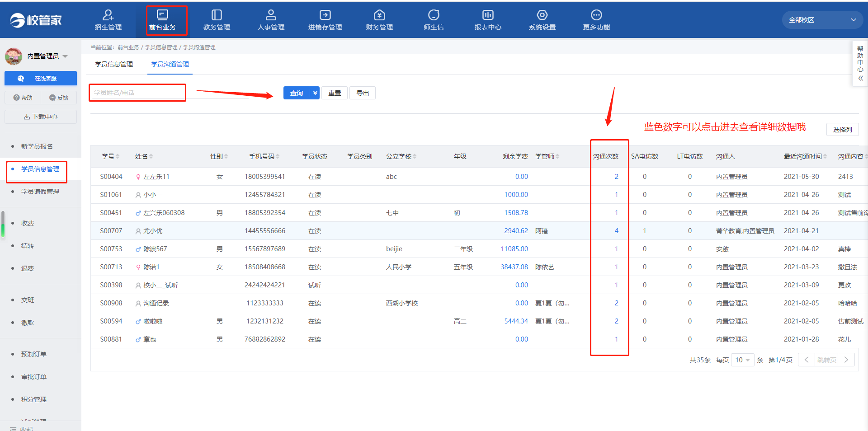Open 更多功能 ellipsis icon
The image size is (868, 431).
596,15
